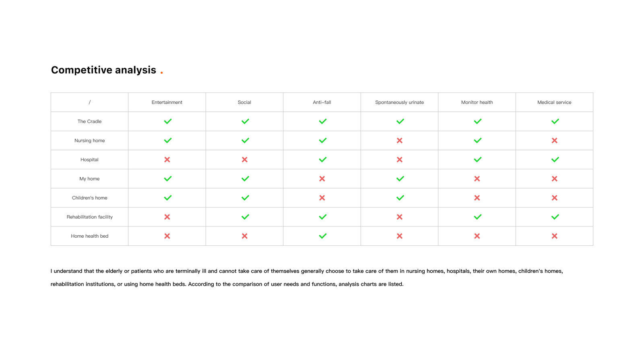This screenshot has width=644, height=362.
Task: Select the Entertainment column header
Action: [167, 102]
